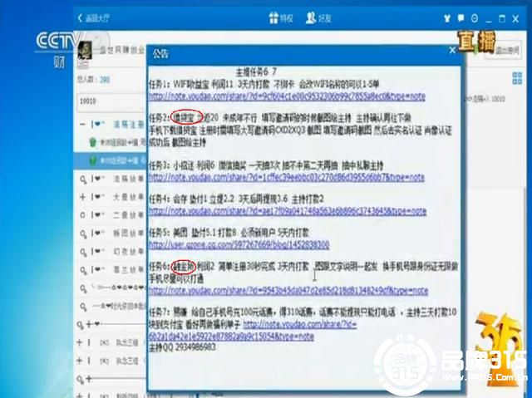
Task: Click the circle icon beside 二厦放单 channel
Action: click(x=82, y=215)
